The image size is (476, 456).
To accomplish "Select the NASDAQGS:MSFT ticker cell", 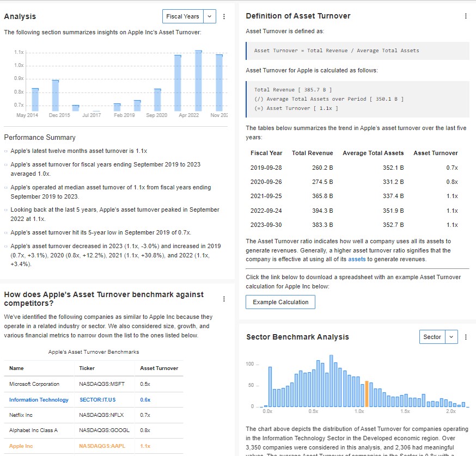I will tap(102, 384).
